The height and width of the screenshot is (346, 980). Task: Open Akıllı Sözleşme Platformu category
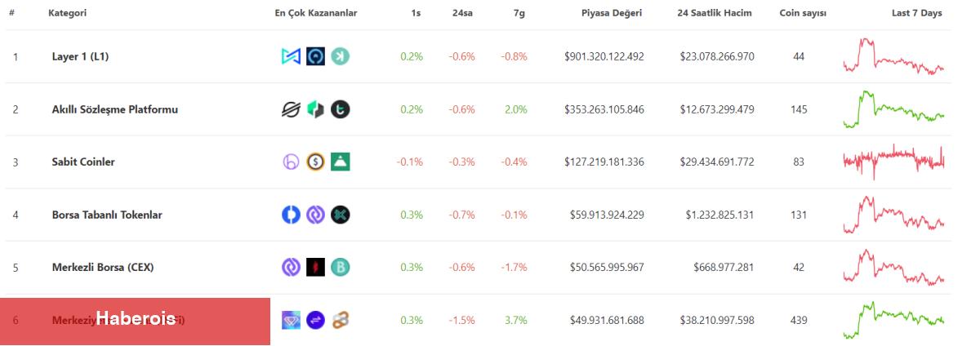click(114, 109)
